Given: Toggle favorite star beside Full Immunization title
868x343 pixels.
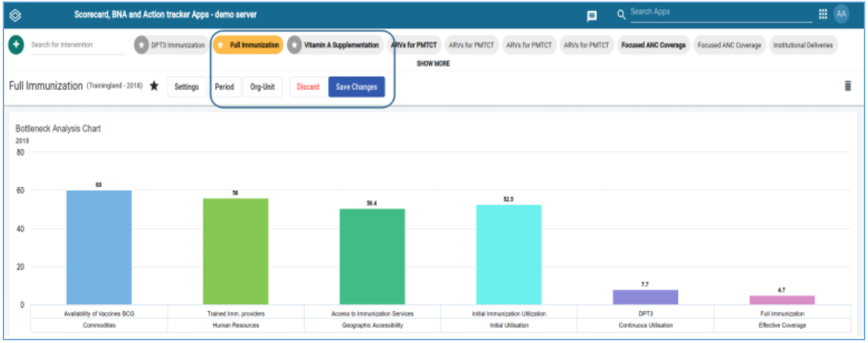Looking at the screenshot, I should (154, 86).
